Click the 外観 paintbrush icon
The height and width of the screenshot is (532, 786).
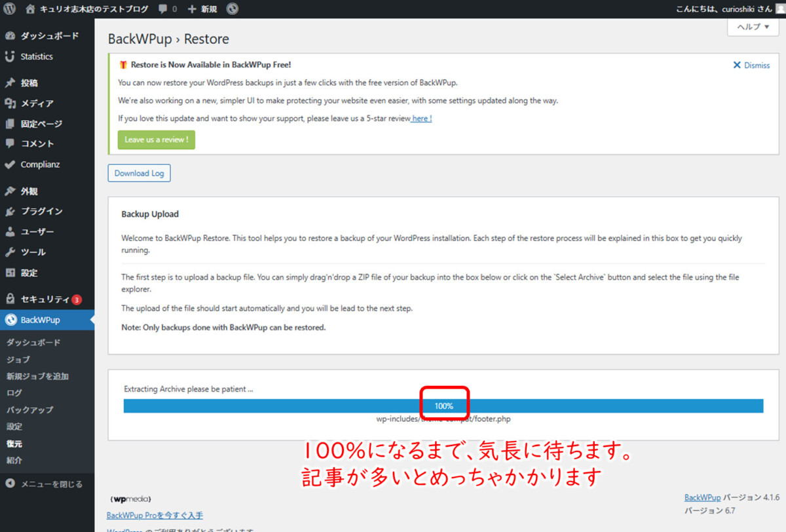(10, 191)
